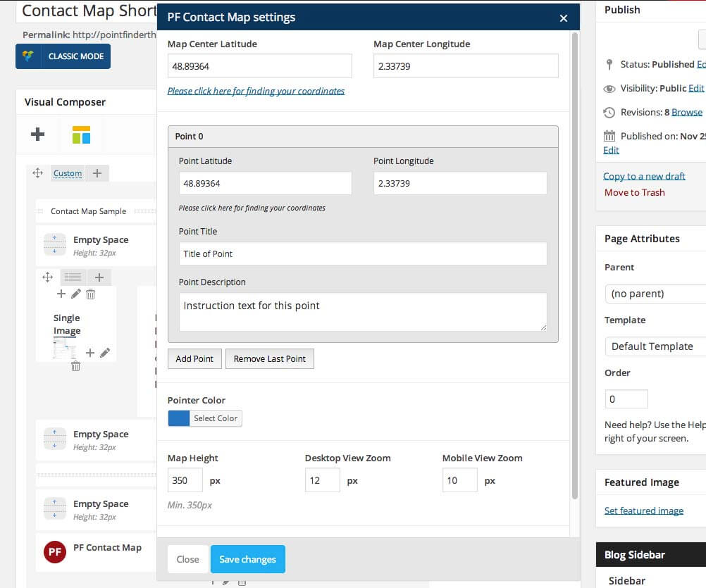Click the Remove Last Point button
The height and width of the screenshot is (588, 706).
[269, 358]
